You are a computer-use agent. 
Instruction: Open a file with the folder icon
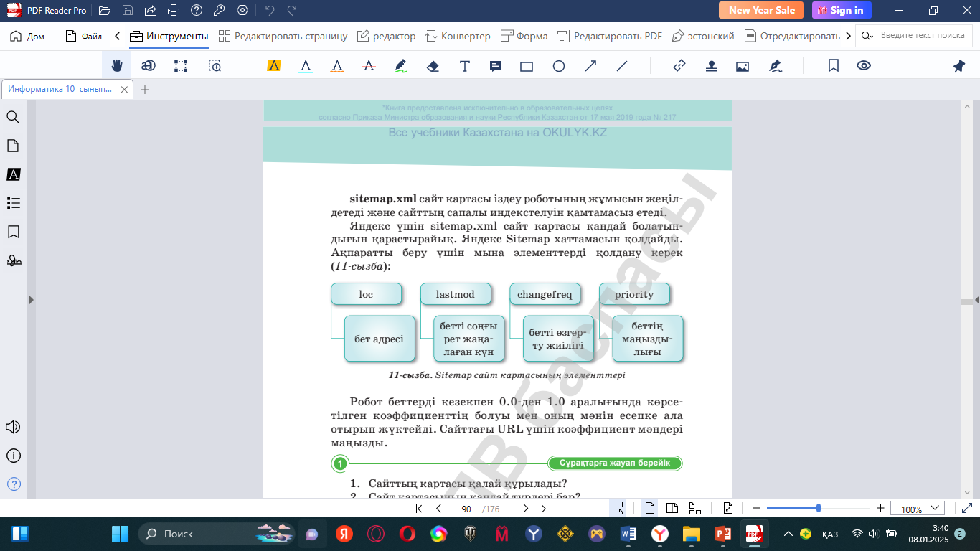tap(105, 11)
